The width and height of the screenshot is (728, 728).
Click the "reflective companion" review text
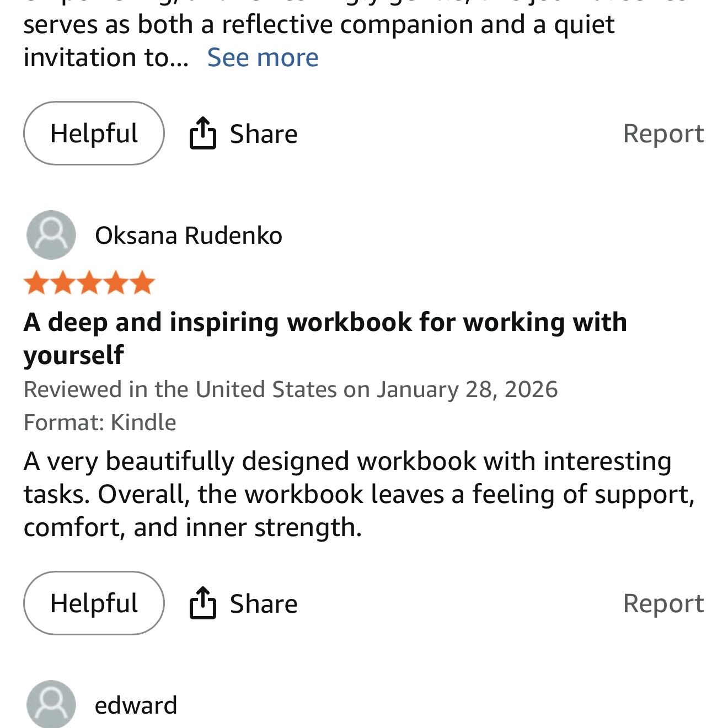(x=319, y=25)
